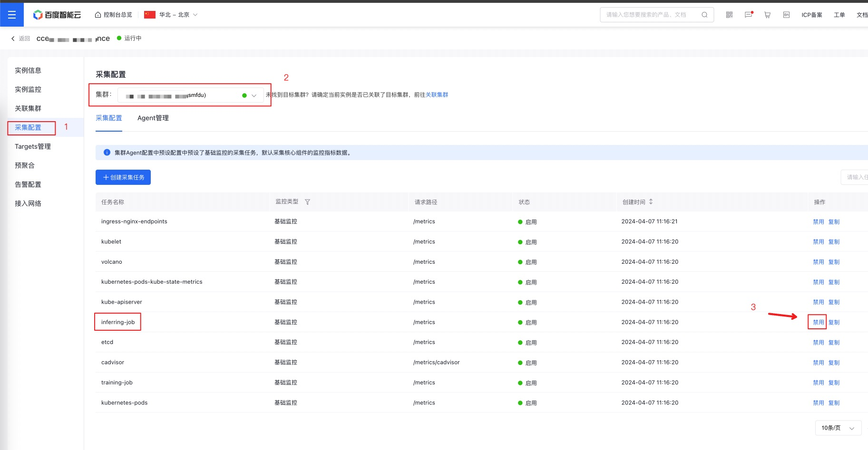The image size is (868, 450).
Task: Open the messages notification icon
Action: click(x=749, y=15)
